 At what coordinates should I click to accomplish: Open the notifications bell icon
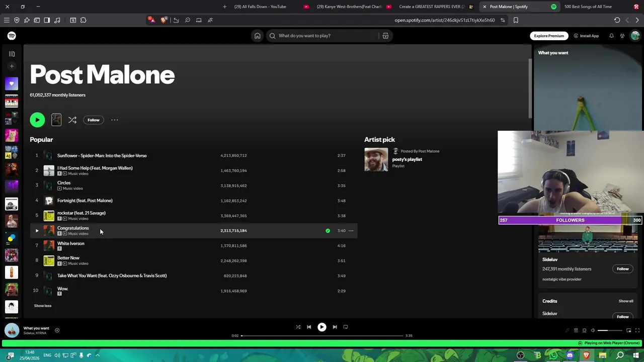pos(611,36)
